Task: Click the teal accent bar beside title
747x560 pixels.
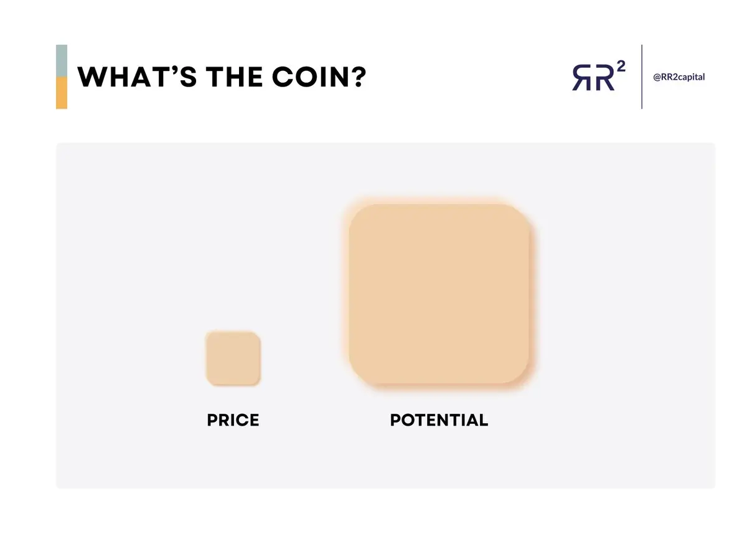Action: (62, 61)
